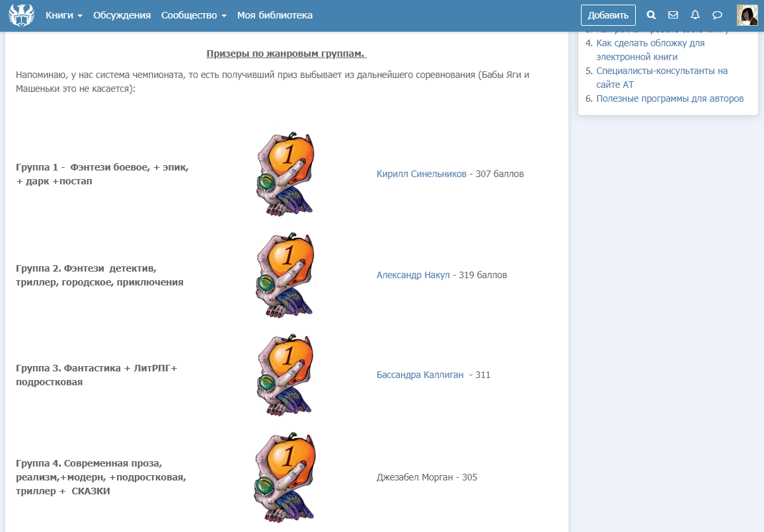
Task: Expand the Книги dropdown menu
Action: tap(63, 15)
